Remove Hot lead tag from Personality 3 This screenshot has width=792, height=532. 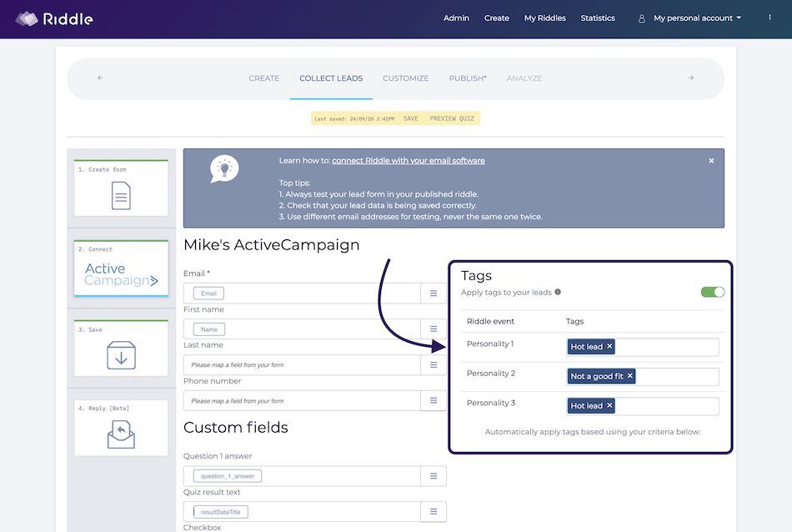coord(609,405)
